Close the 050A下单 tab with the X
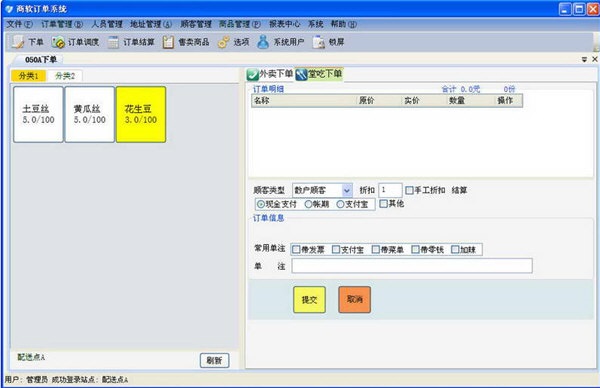Image resolution: width=600 pixels, height=388 pixels. [595, 59]
